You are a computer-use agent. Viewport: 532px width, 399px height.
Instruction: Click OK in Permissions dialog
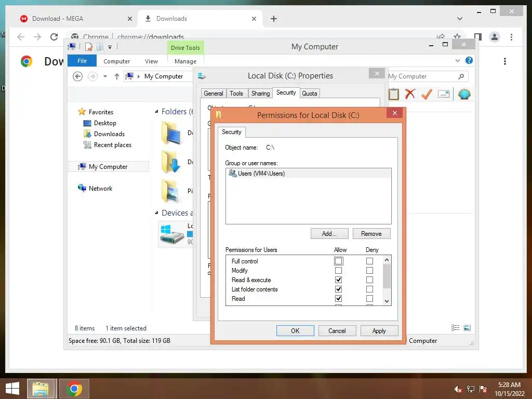click(295, 331)
